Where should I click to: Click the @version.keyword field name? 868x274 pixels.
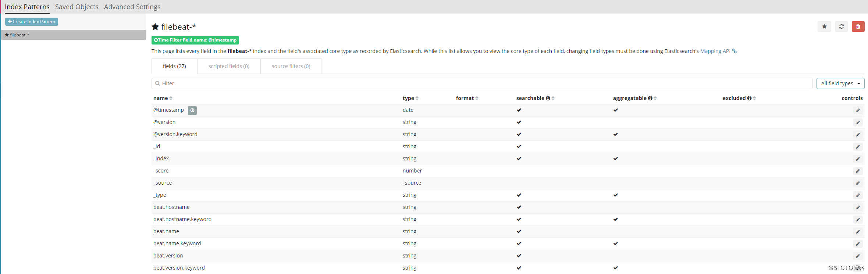coord(175,134)
